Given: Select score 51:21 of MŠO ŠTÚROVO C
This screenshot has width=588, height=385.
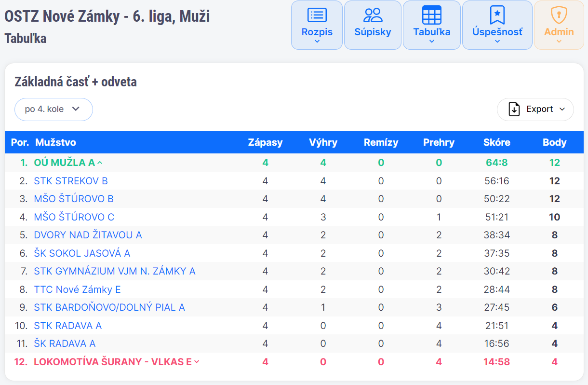Looking at the screenshot, I should (x=497, y=217).
